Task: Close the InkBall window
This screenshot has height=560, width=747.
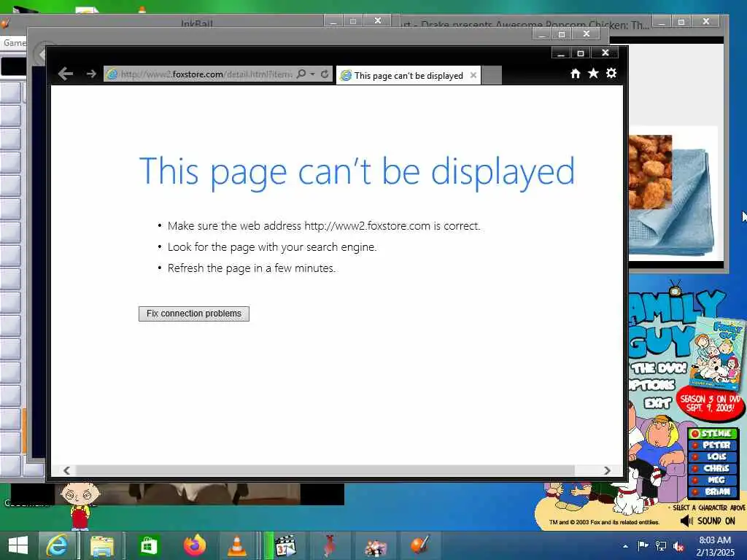Action: click(x=377, y=20)
